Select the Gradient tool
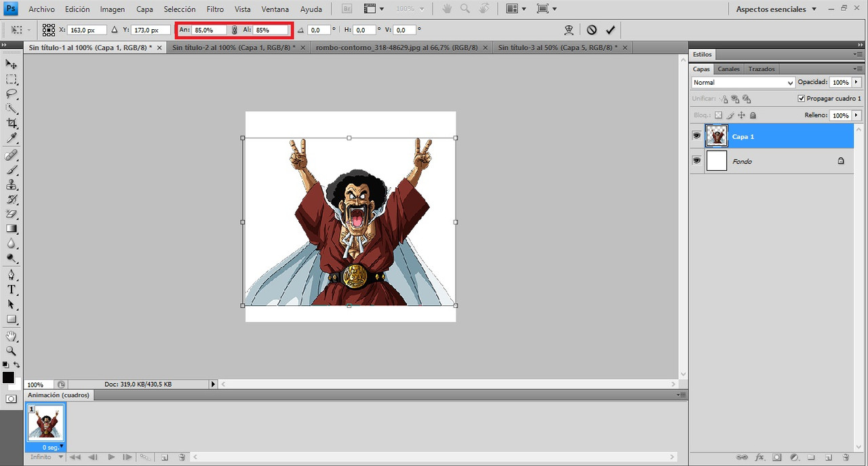Viewport: 868px width, 466px height. (12, 229)
